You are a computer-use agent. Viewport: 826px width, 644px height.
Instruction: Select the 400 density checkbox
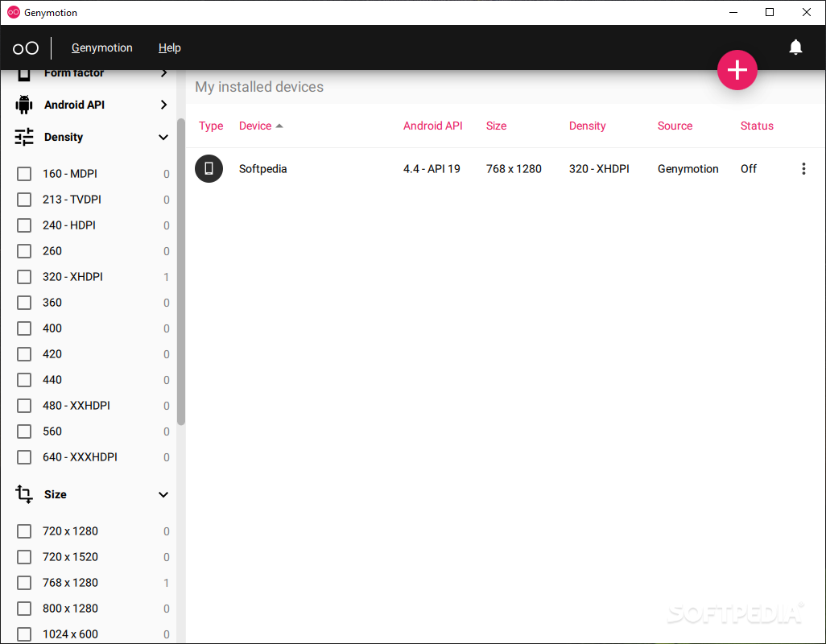pyautogui.click(x=24, y=328)
